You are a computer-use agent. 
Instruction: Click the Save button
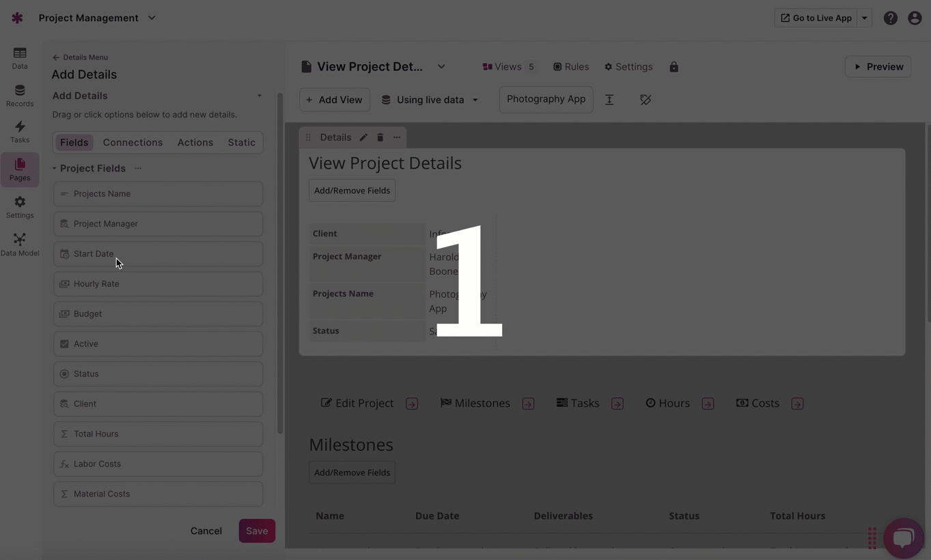[257, 531]
